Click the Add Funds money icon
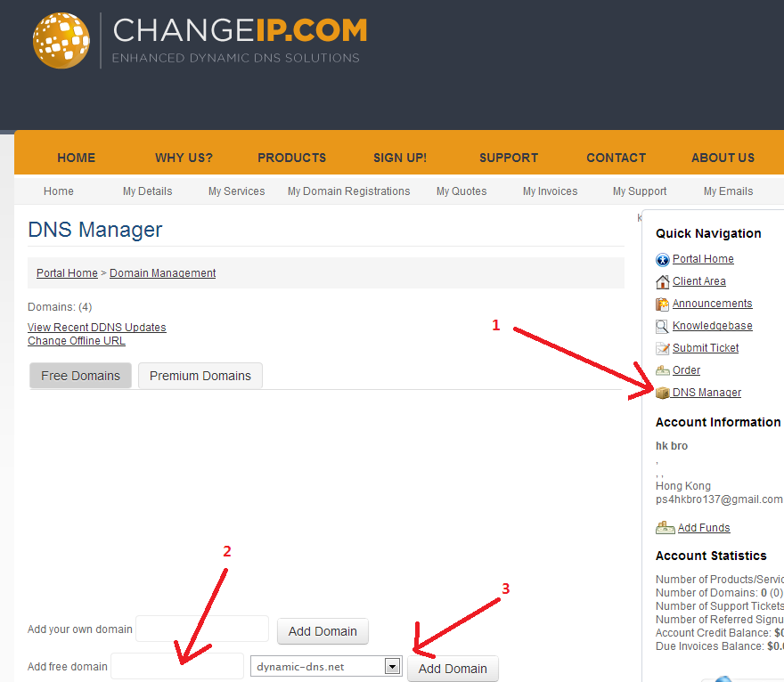Screen dimensions: 784x682 [665, 528]
